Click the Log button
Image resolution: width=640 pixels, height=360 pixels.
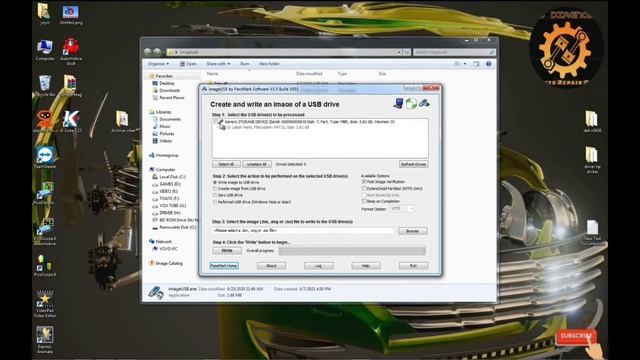click(319, 266)
